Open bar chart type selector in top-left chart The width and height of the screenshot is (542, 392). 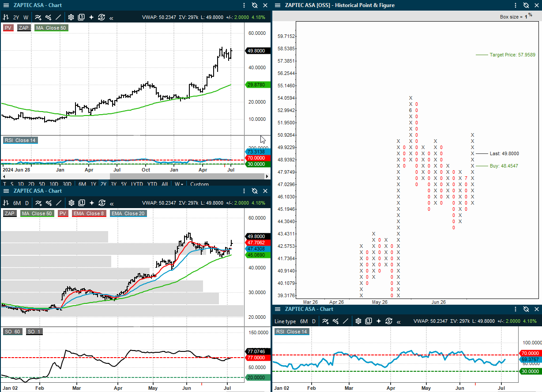pos(6,18)
